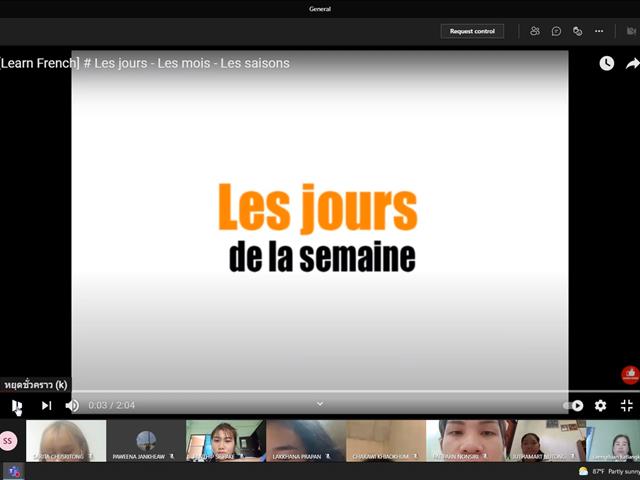Viewport: 640px width, 480px height.
Task: Open the reactions icon in toolbar
Action: click(577, 31)
